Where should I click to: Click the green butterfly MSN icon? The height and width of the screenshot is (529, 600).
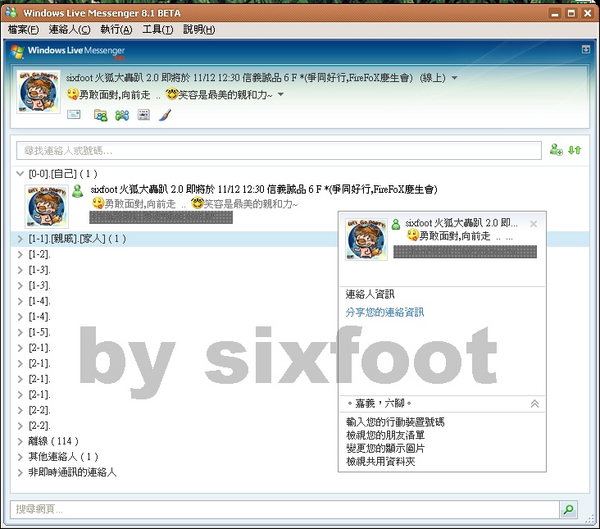(x=122, y=115)
